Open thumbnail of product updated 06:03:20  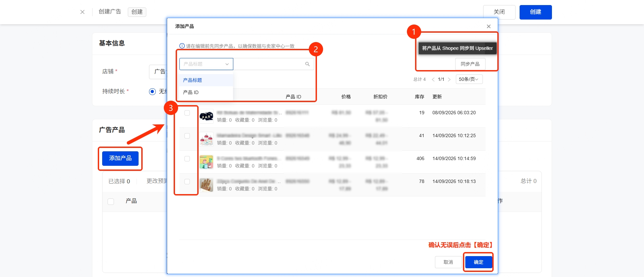click(206, 116)
